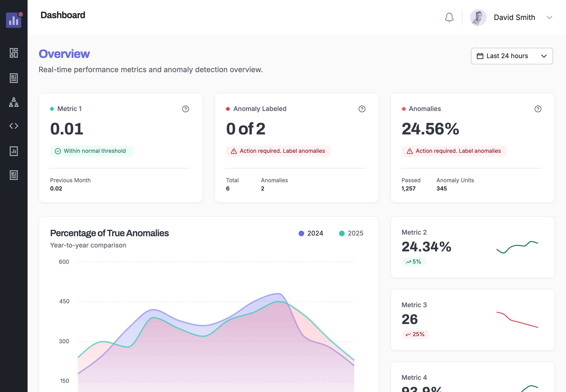Open the Last 24 hours dropdown
Screen dimensions: 566x392
coord(512,56)
